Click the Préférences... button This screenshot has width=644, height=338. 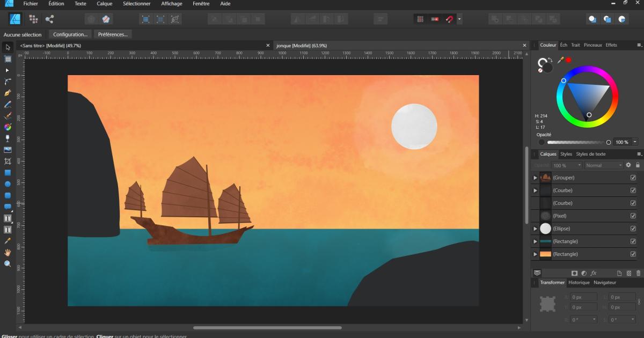coord(113,34)
